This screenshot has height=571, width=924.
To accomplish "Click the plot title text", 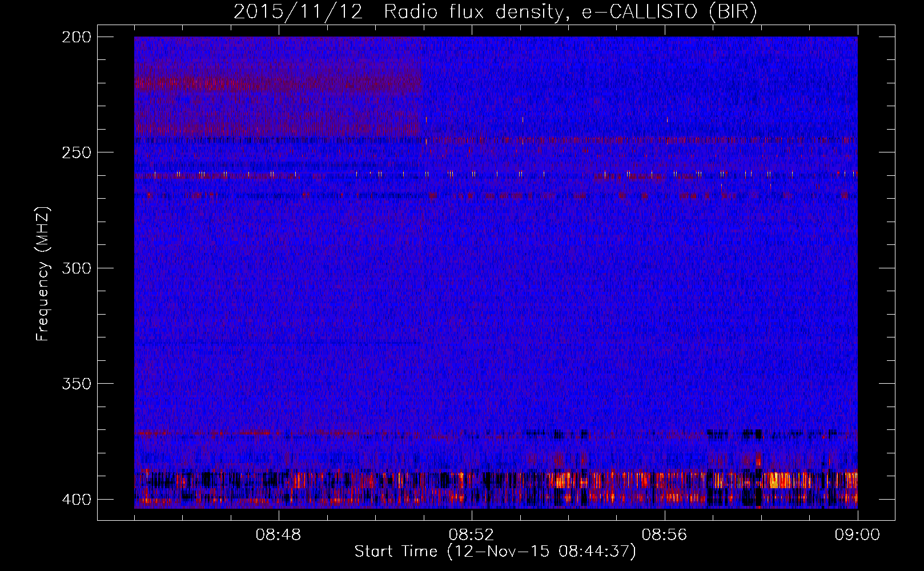I will pyautogui.click(x=495, y=12).
